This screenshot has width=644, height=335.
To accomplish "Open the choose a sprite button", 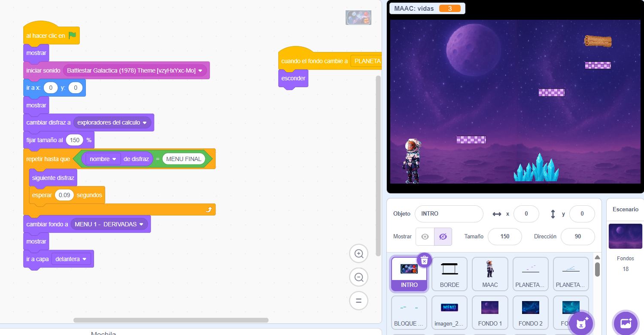I will (x=581, y=323).
